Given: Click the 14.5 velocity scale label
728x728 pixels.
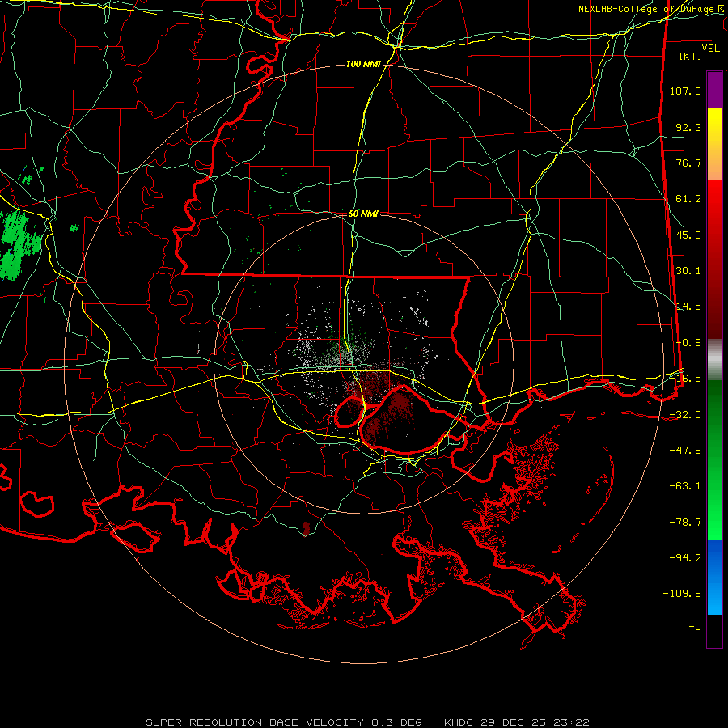Looking at the screenshot, I should pyautogui.click(x=688, y=307).
